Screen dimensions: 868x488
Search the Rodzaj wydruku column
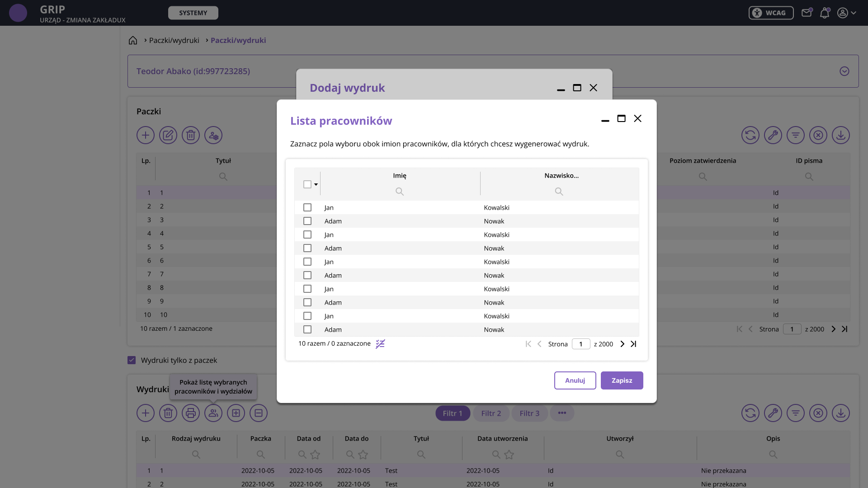click(196, 455)
